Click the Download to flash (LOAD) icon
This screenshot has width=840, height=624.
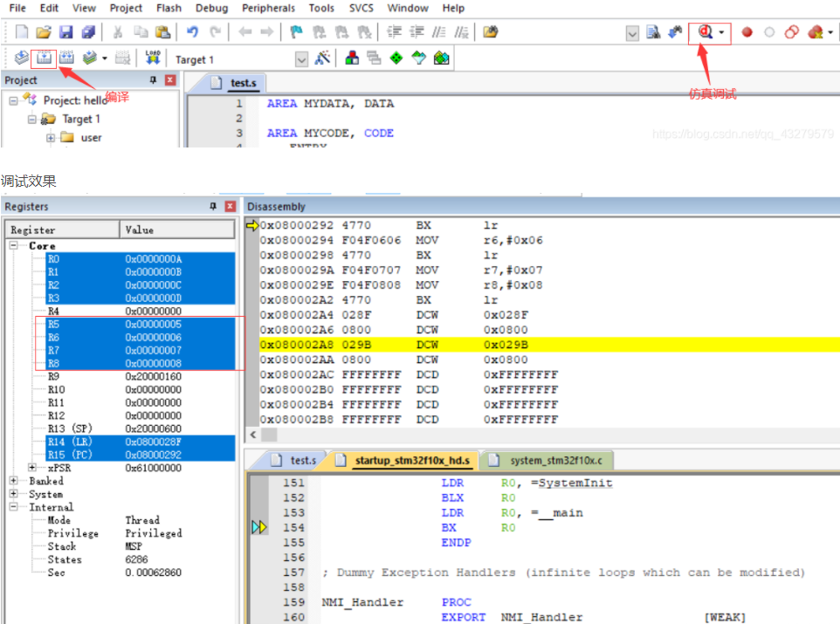pos(153,58)
